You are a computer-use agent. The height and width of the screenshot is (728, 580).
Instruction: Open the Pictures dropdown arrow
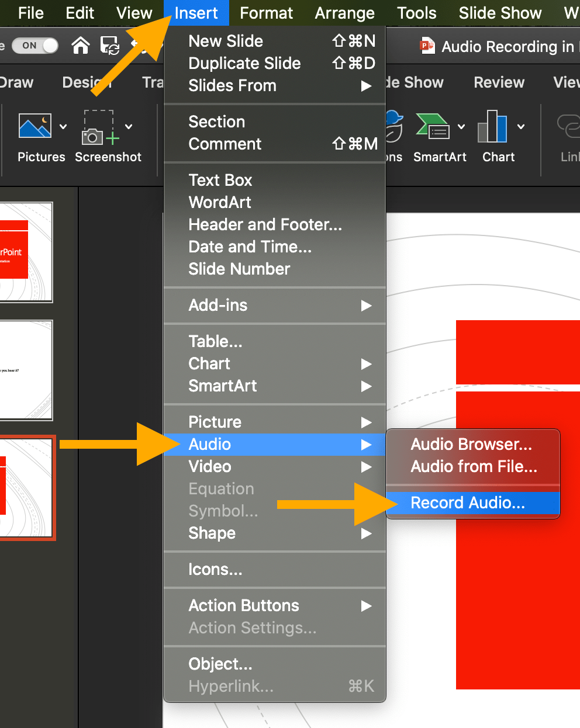point(63,126)
